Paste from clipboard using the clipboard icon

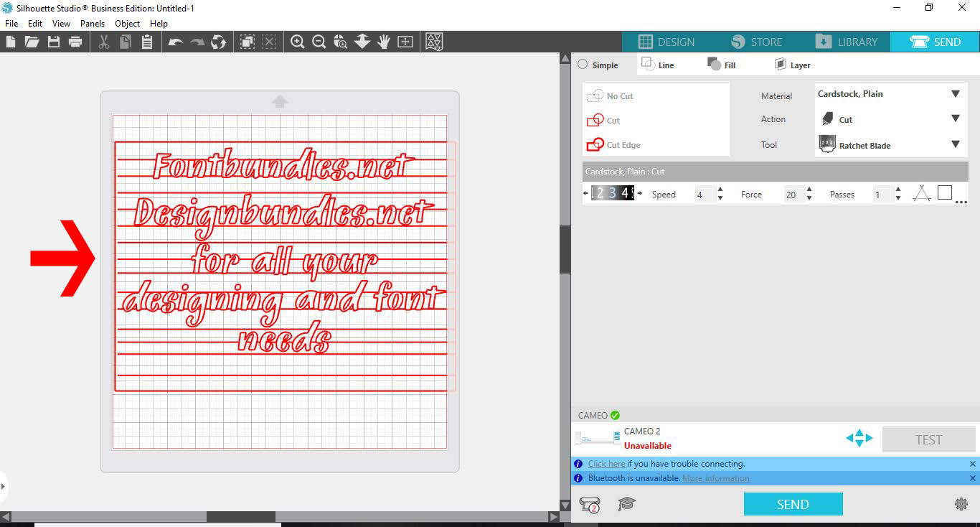click(147, 42)
